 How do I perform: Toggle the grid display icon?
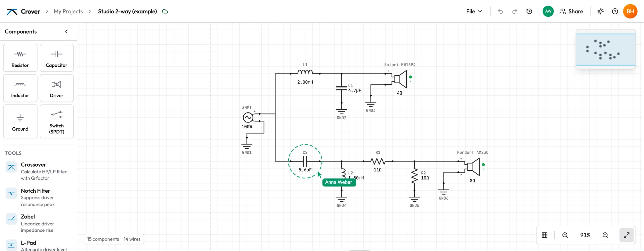pyautogui.click(x=544, y=235)
